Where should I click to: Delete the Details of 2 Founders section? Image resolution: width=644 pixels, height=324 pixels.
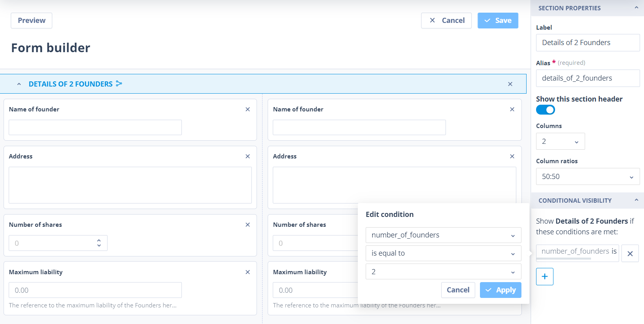coord(510,84)
